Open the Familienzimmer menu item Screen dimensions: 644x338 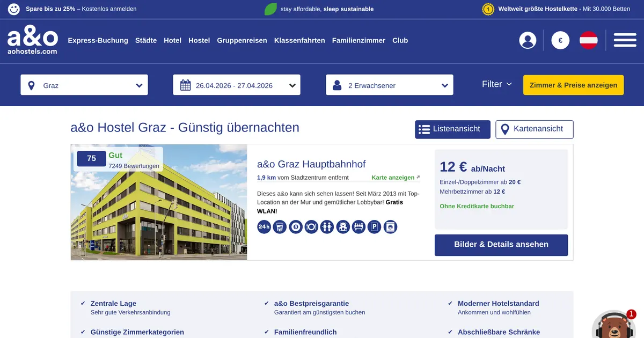(x=358, y=40)
